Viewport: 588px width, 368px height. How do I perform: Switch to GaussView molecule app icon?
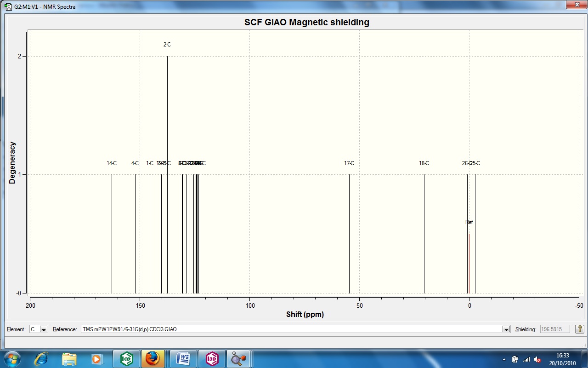click(238, 359)
